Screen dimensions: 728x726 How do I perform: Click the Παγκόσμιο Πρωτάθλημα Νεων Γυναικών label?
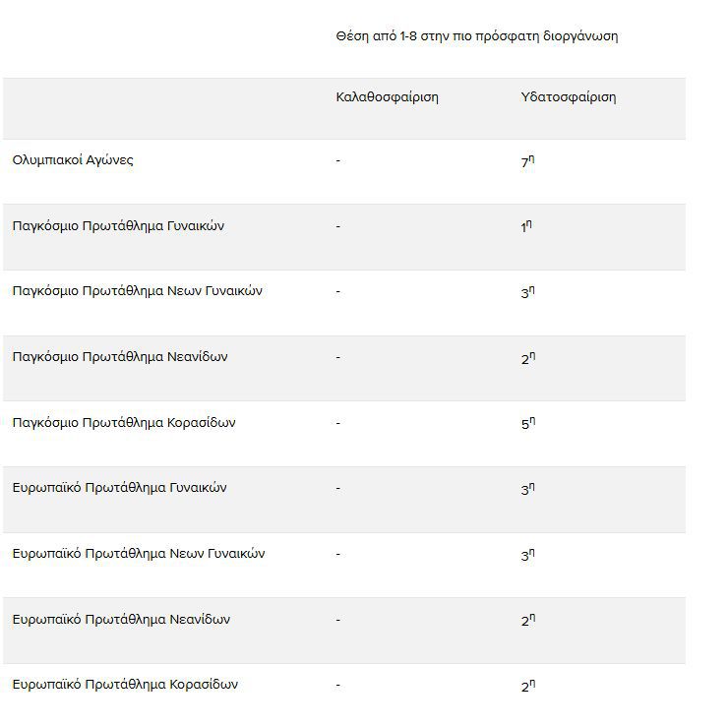(137, 291)
